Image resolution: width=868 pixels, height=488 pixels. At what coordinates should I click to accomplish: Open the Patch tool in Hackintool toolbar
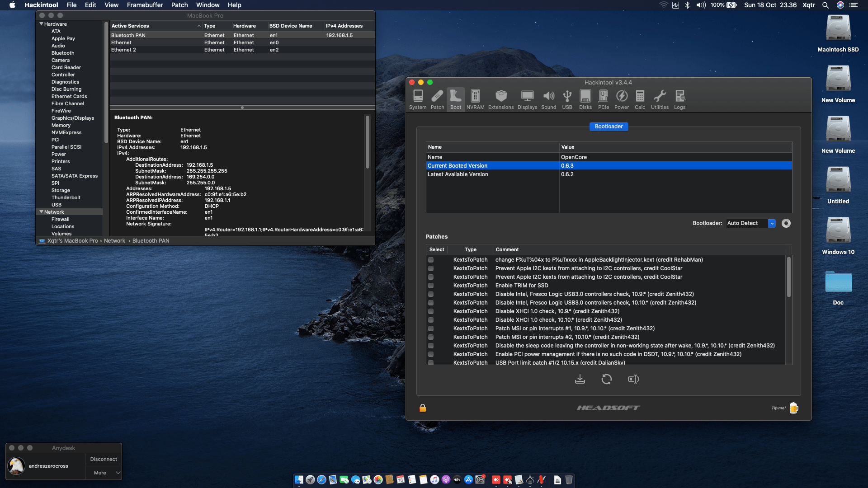(437, 99)
